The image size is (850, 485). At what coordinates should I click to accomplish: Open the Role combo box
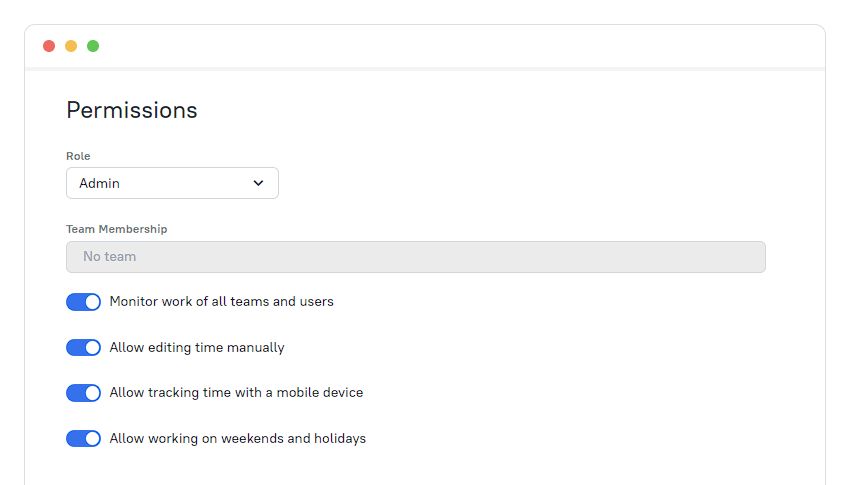coord(172,183)
